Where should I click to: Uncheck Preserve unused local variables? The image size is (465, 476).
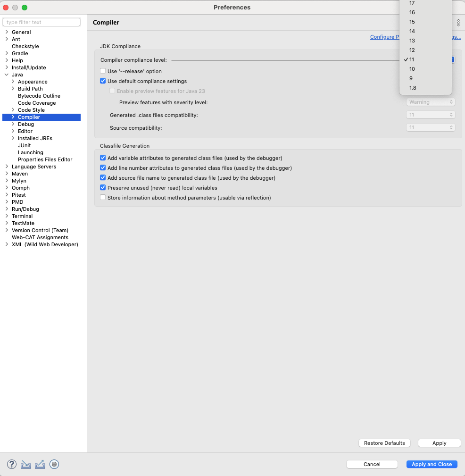tap(103, 188)
